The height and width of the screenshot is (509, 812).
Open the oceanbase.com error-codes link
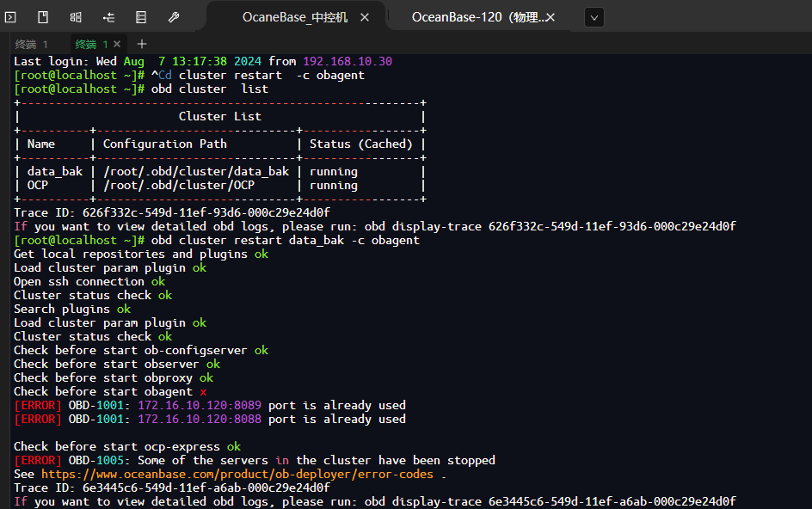237,475
